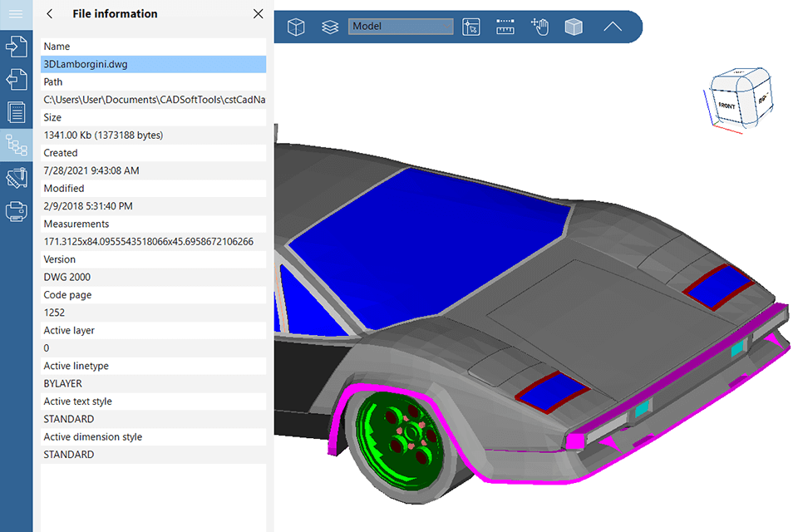
Task: Activate the snap selection cursor tool
Action: (471, 27)
